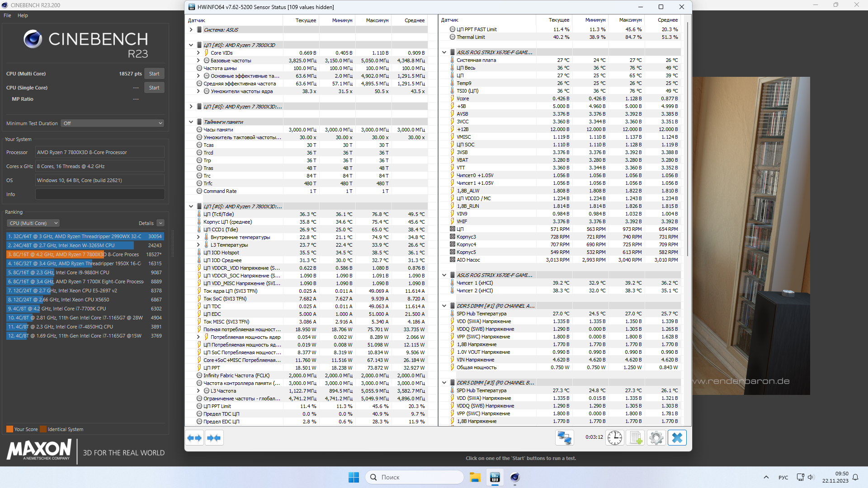Toggle the ranking Details arrow button
868x488 pixels.
point(160,223)
